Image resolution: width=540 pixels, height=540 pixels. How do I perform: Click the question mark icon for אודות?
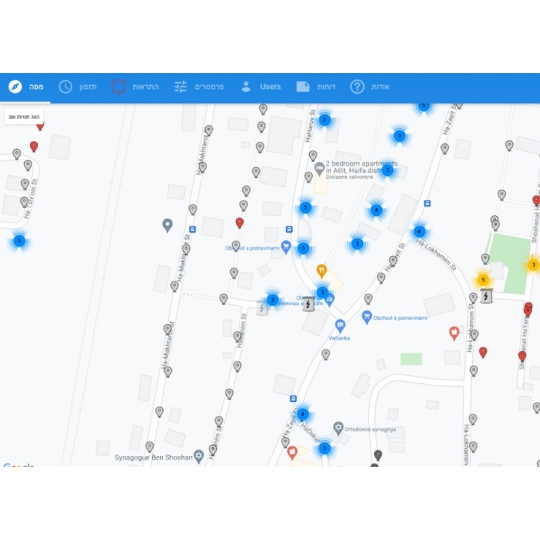click(357, 87)
